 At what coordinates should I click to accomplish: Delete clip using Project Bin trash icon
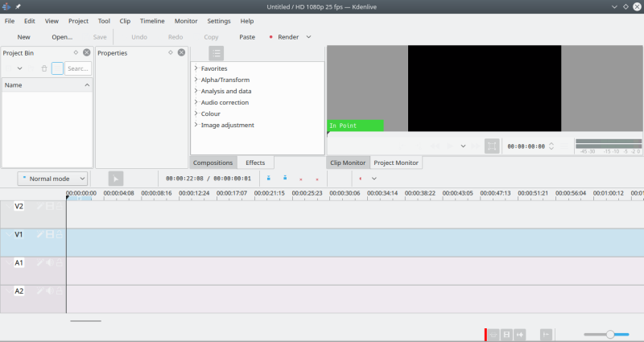pos(44,68)
